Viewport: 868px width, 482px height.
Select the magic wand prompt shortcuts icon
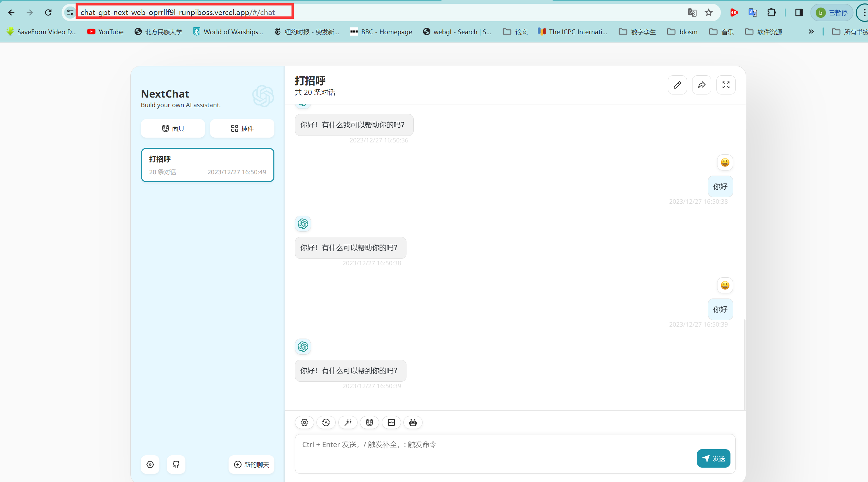pyautogui.click(x=348, y=422)
